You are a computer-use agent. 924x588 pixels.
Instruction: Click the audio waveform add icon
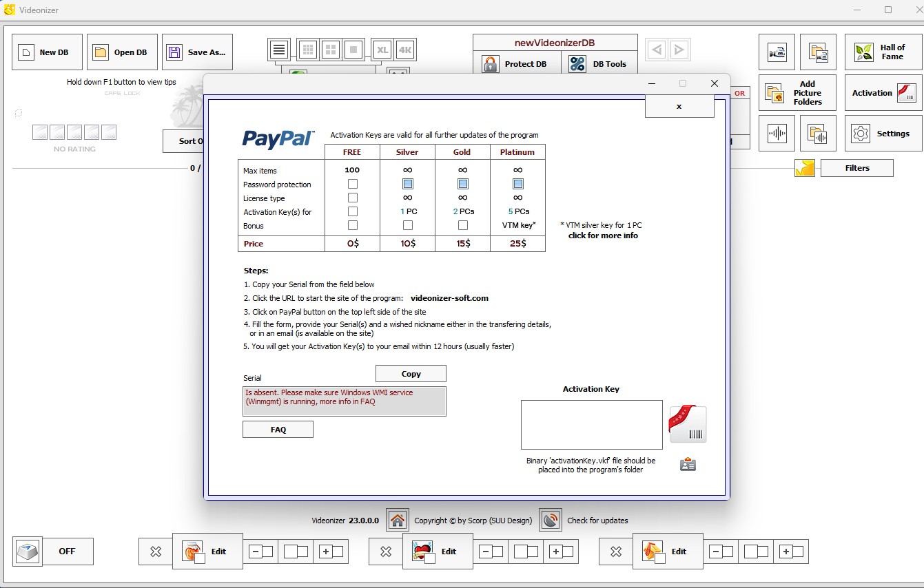pos(777,134)
